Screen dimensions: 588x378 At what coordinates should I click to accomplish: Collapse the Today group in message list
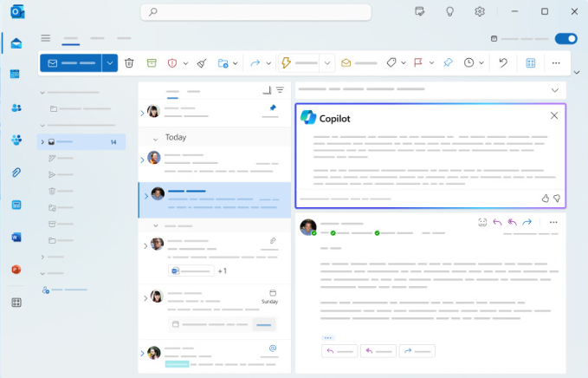coord(155,139)
